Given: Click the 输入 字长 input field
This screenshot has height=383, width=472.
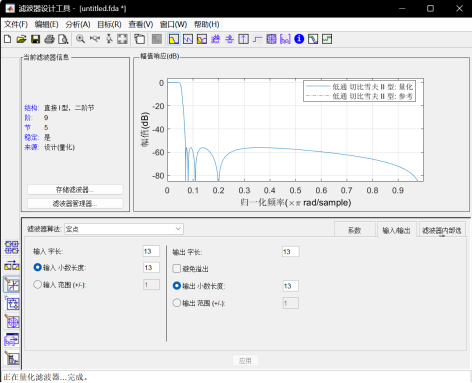Looking at the screenshot, I should point(151,251).
